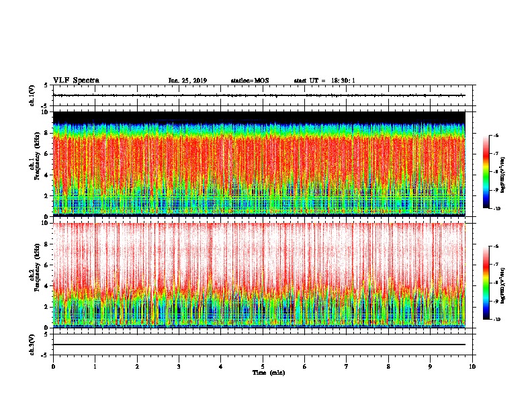Click the "-8" label on ch.2 colorbar

[x=496, y=283]
